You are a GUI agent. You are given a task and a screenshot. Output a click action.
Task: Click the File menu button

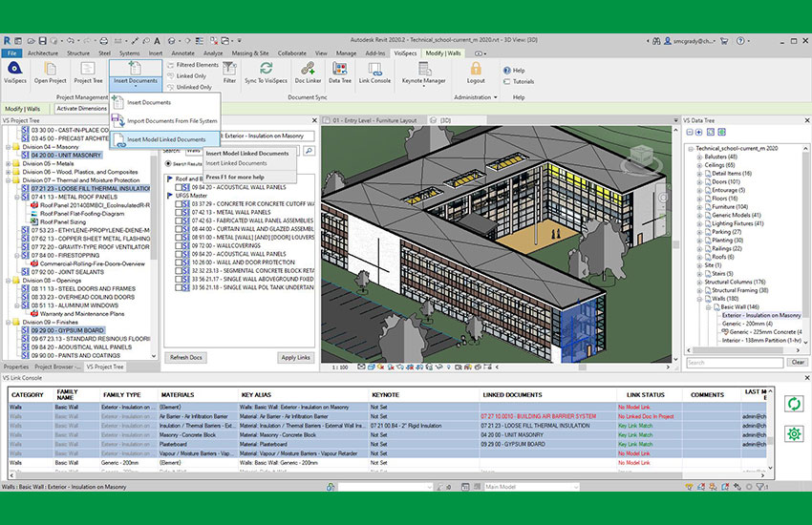pos(11,53)
